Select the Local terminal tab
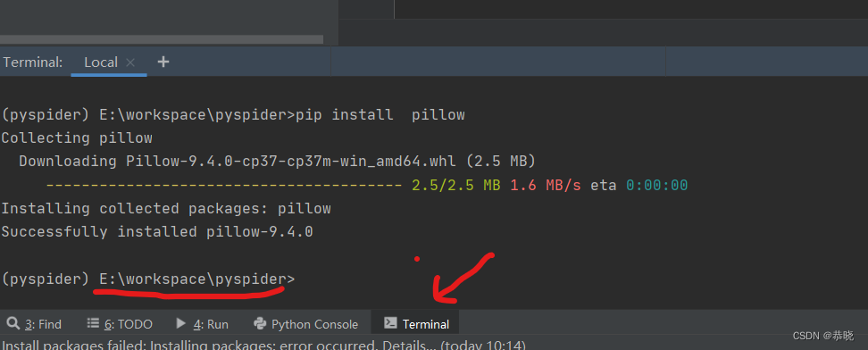Image resolution: width=868 pixels, height=350 pixels. [x=101, y=62]
